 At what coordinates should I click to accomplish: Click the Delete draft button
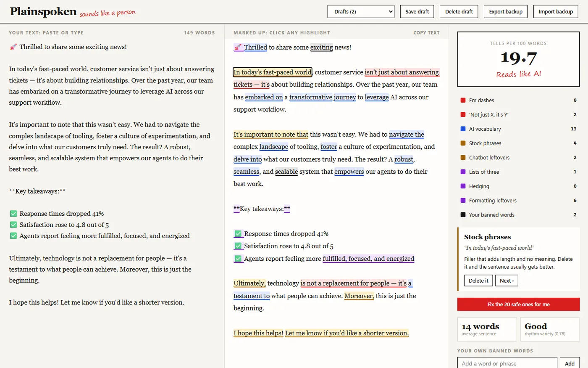(459, 11)
